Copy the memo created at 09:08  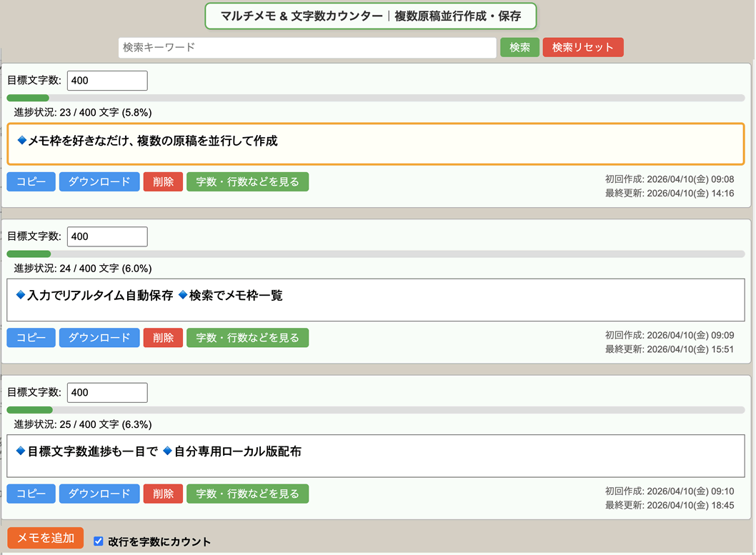pos(31,181)
